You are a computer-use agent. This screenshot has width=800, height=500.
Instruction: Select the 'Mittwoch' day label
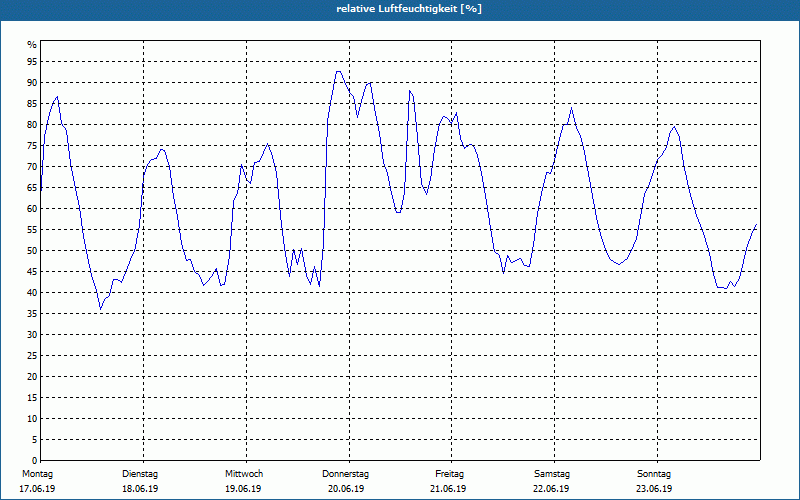pos(244,474)
